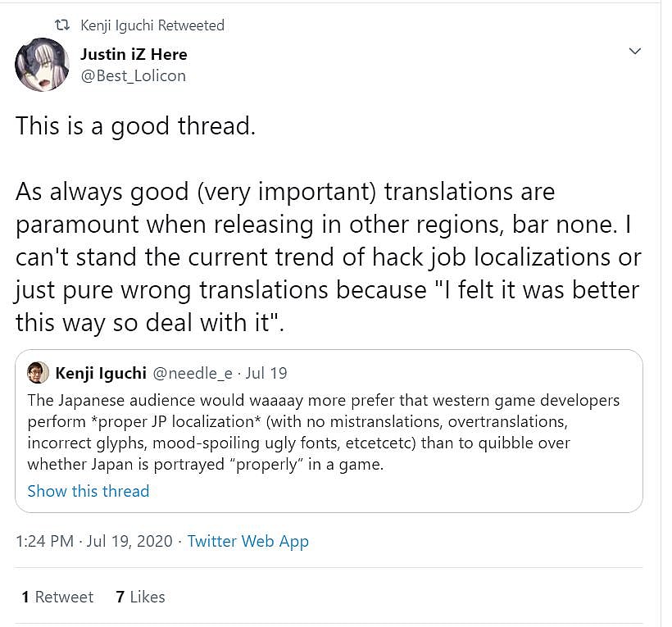672x627 pixels.
Task: Open the 1:24 PM · Jul 19, 2020 timestamp
Action: 93,541
